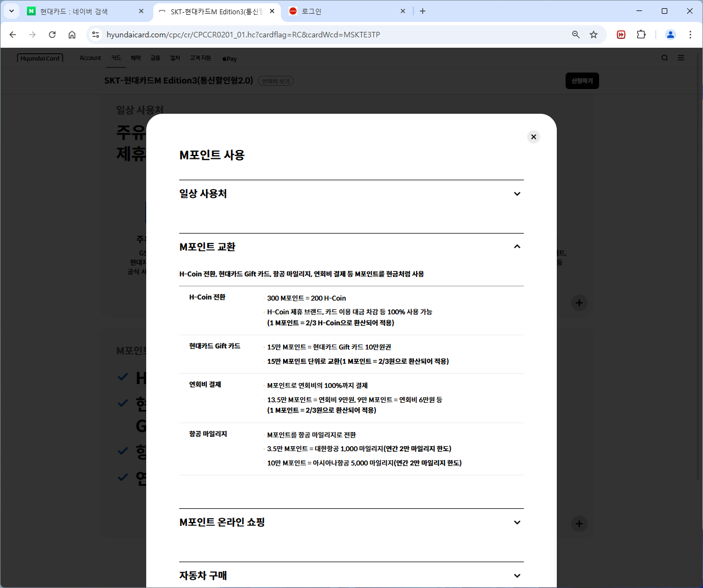Expand the 자동차 구매 section
The width and height of the screenshot is (703, 588).
point(351,575)
